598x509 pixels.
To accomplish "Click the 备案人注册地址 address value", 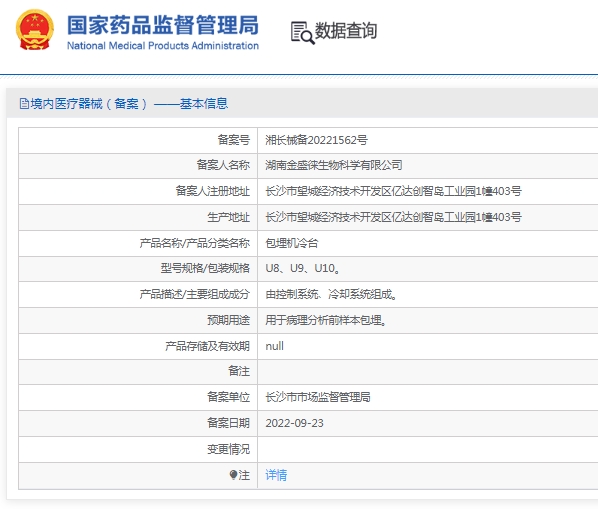I will click(393, 191).
